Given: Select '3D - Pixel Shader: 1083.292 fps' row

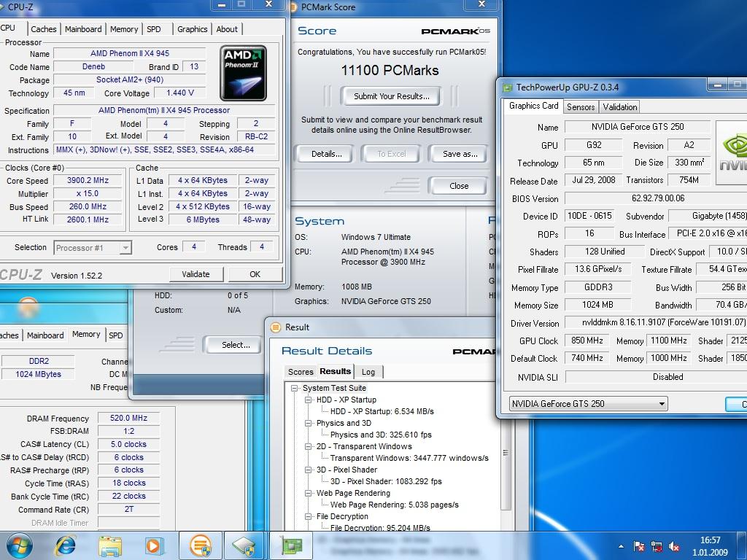Looking at the screenshot, I should tap(386, 481).
